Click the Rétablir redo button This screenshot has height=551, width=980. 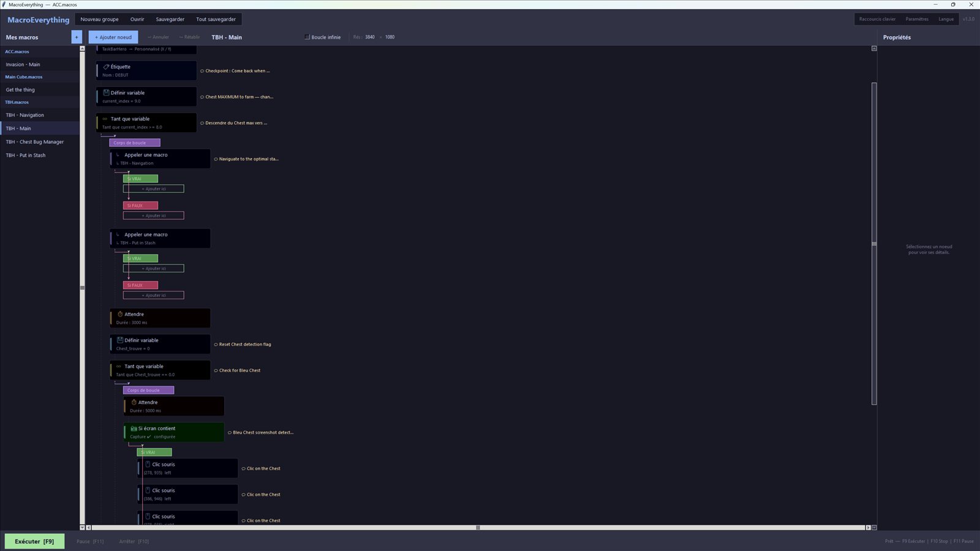coord(190,37)
